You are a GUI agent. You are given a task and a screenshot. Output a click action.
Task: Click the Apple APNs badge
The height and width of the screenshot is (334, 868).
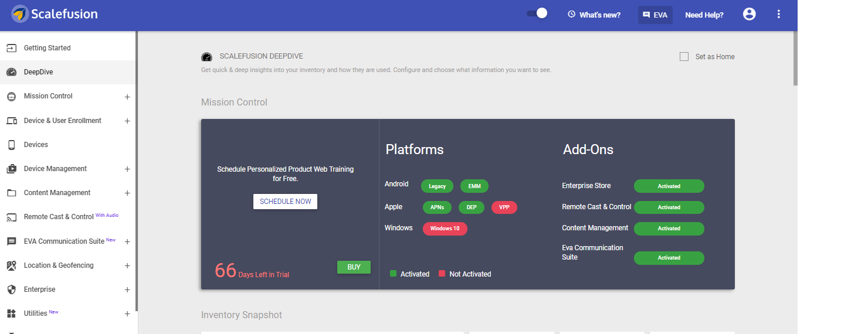437,207
